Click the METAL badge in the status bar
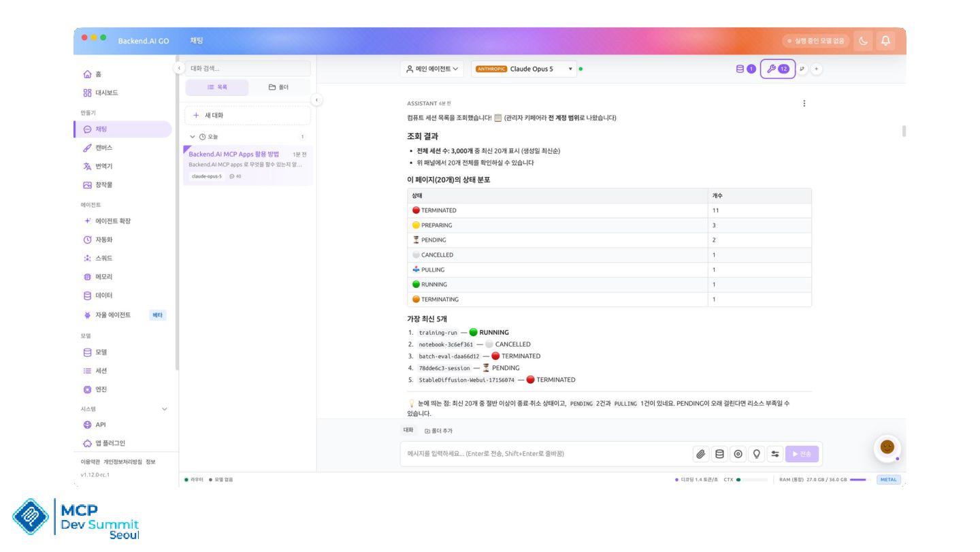This screenshot has height=552, width=980. (x=889, y=479)
